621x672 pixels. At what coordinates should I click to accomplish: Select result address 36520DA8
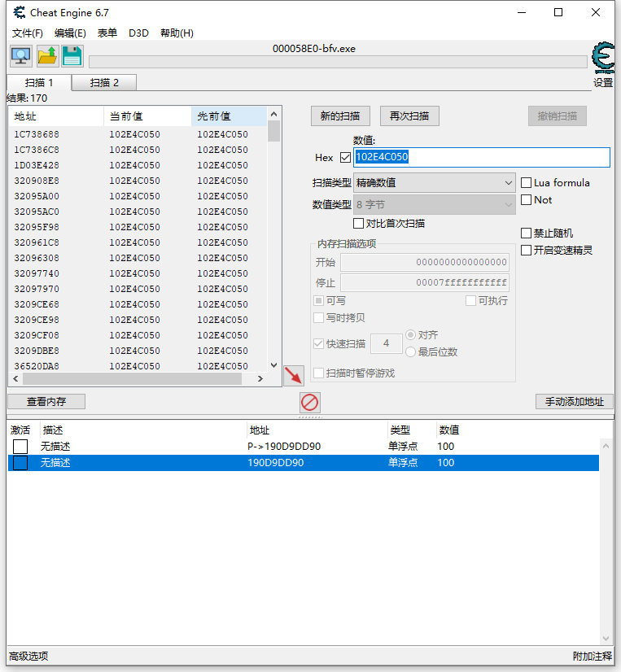pos(37,366)
